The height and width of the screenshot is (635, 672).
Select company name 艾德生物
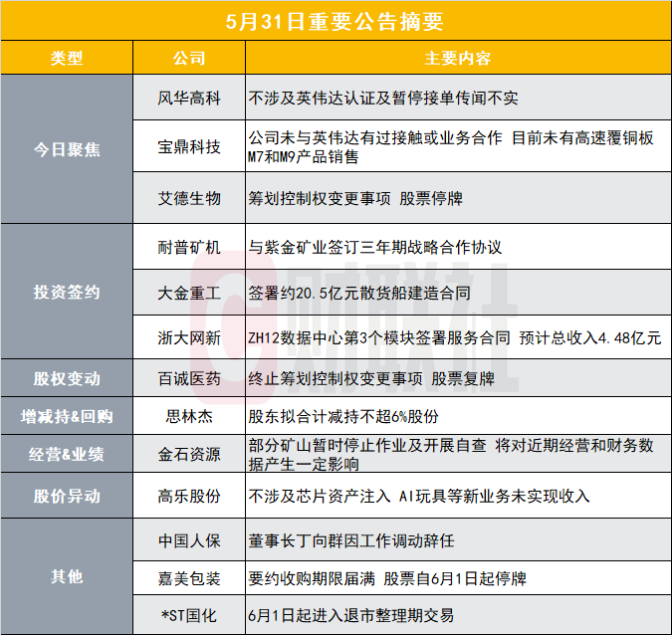click(189, 198)
